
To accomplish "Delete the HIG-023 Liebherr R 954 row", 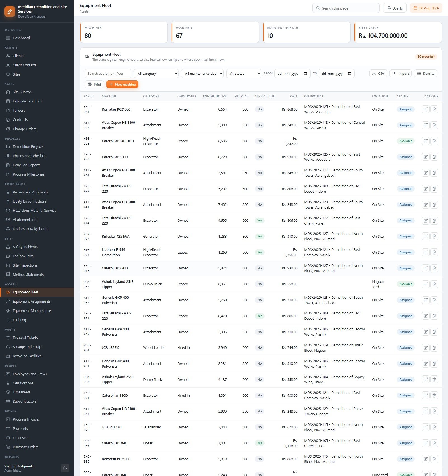I will [434, 252].
